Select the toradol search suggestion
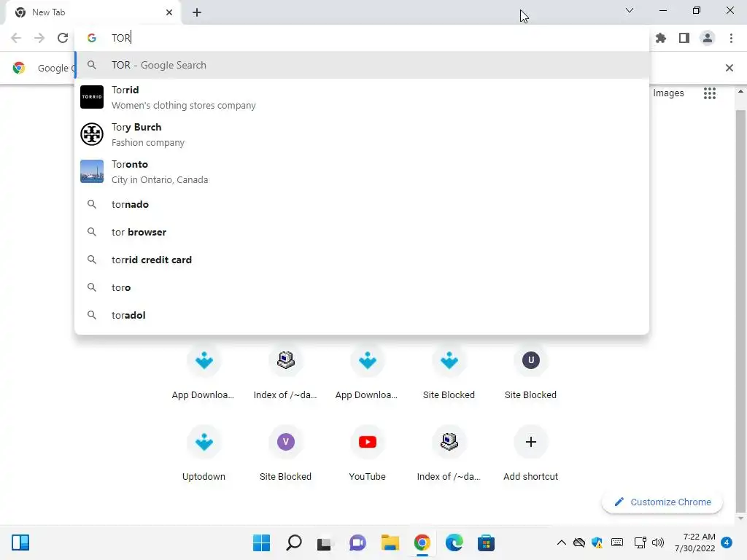Viewport: 747px width, 560px height. tap(362, 315)
